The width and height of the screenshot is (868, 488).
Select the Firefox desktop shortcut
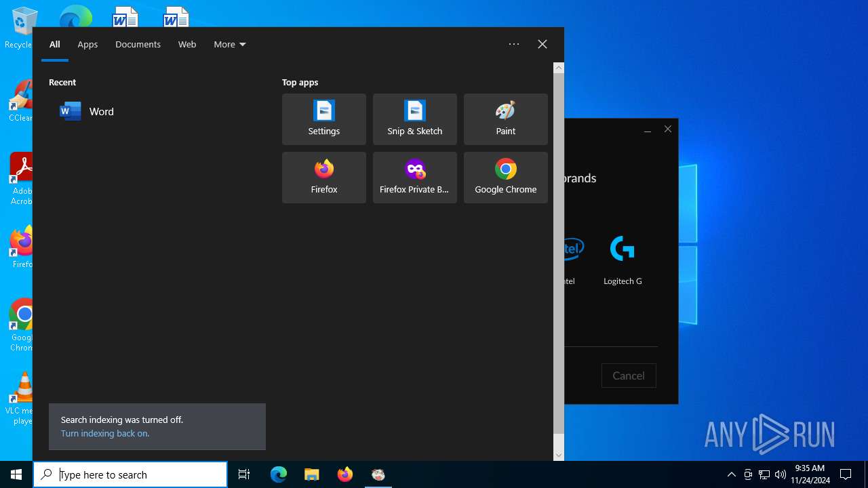[x=21, y=248]
